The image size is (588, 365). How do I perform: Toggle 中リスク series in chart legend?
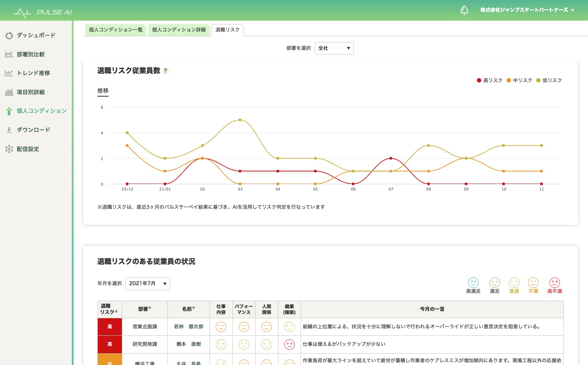pyautogui.click(x=519, y=80)
